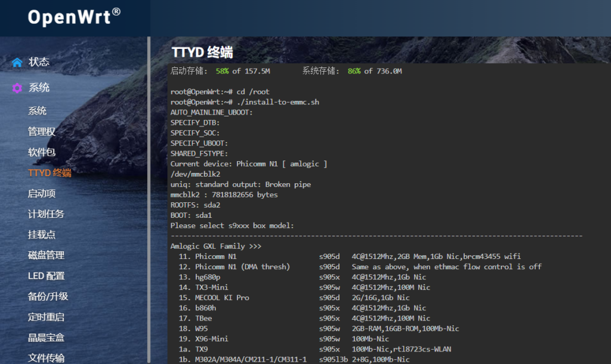Open the 系统 submenu page
Screen dimensions: 611x364
[x=36, y=110]
